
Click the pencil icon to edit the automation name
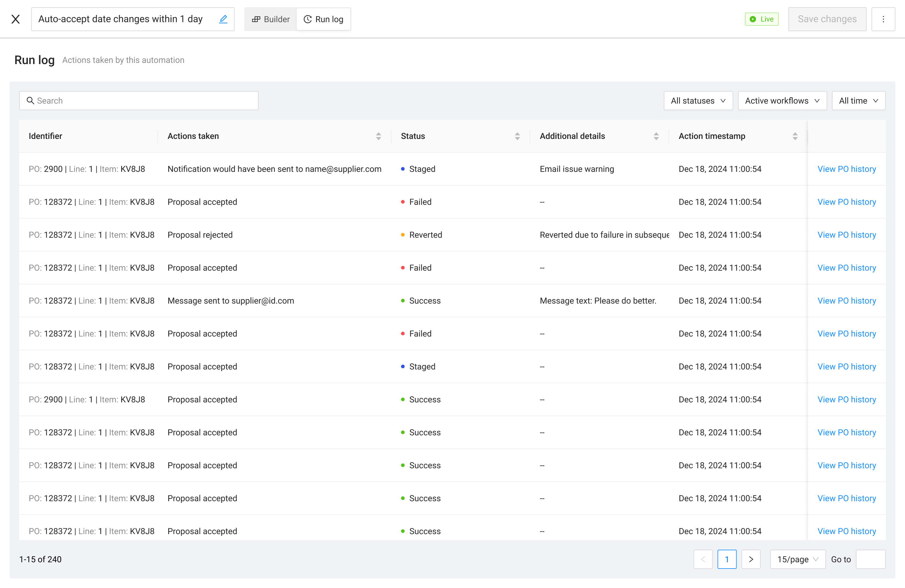pyautogui.click(x=223, y=19)
